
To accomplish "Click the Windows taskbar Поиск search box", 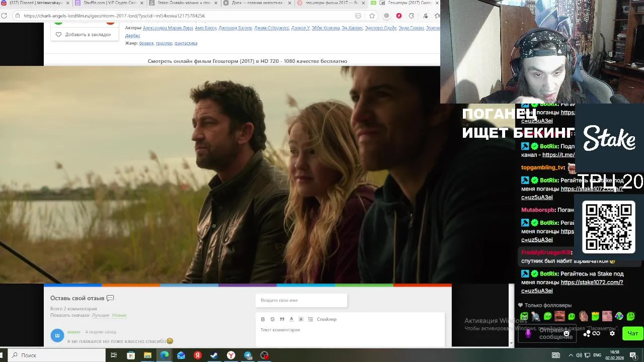I will [x=56, y=355].
